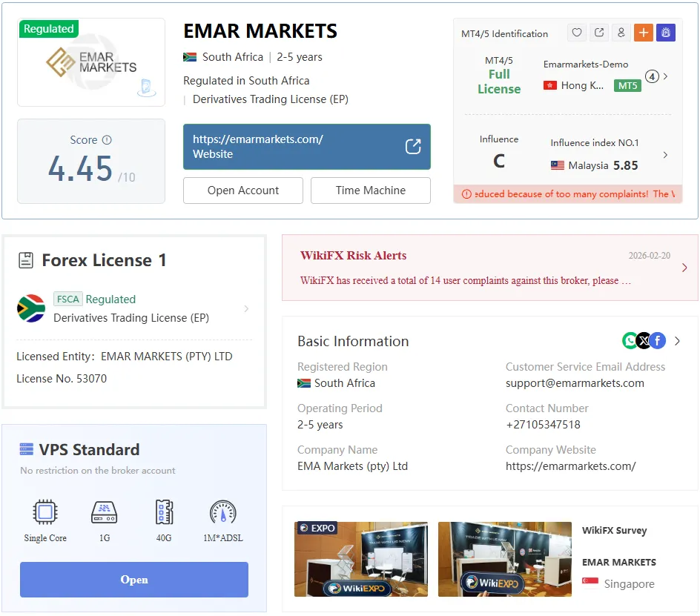The width and height of the screenshot is (700, 616).
Task: Open WikiFX Risk Alerts arrow
Action: click(x=684, y=268)
